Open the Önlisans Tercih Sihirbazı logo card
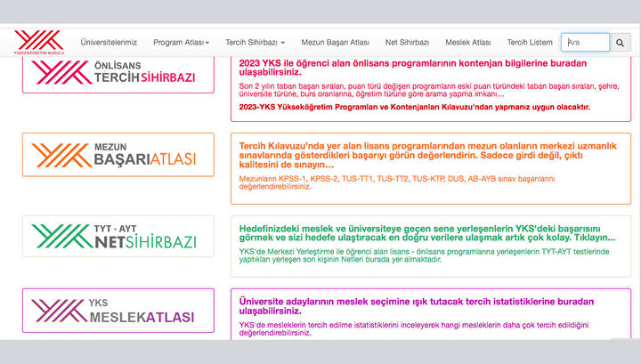641x364 pixels. (118, 74)
